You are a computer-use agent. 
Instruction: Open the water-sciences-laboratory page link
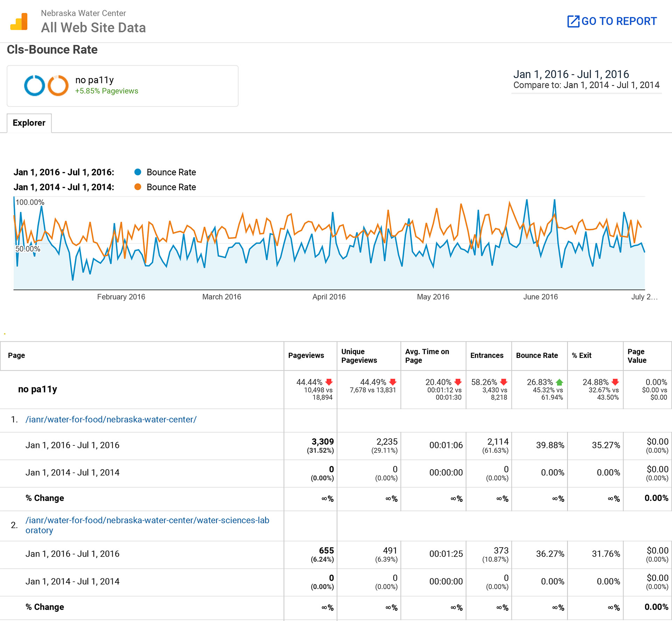tap(147, 525)
